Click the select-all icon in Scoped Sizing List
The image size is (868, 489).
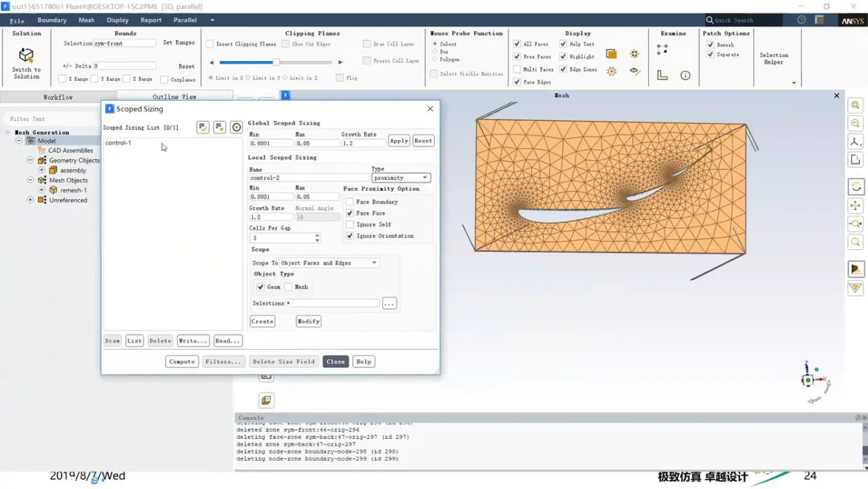coord(202,128)
